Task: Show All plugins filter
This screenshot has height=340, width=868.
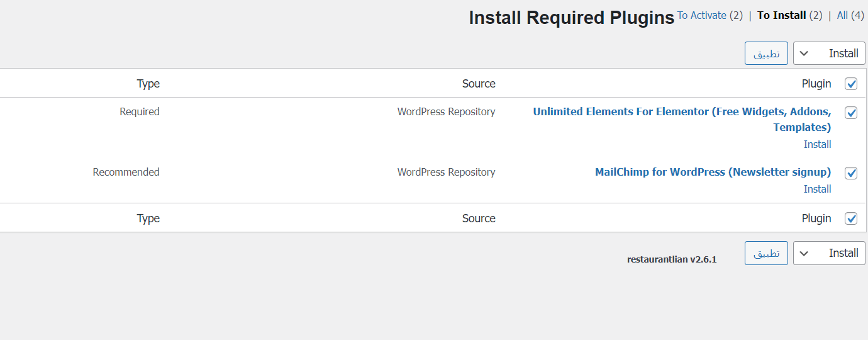Action: point(842,15)
